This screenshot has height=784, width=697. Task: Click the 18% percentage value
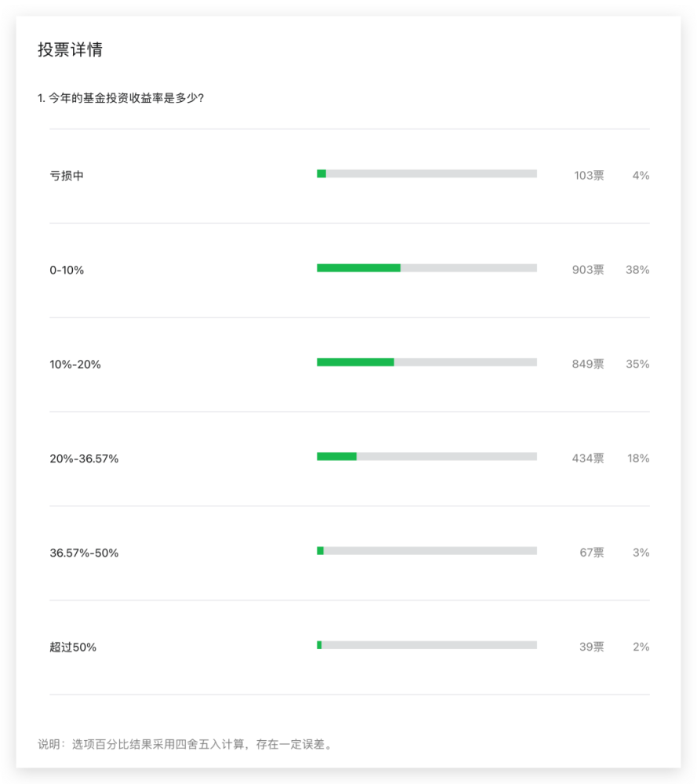(x=638, y=459)
